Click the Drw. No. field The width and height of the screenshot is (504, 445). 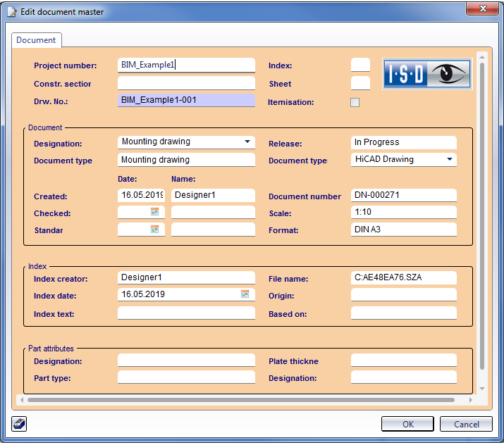(186, 100)
